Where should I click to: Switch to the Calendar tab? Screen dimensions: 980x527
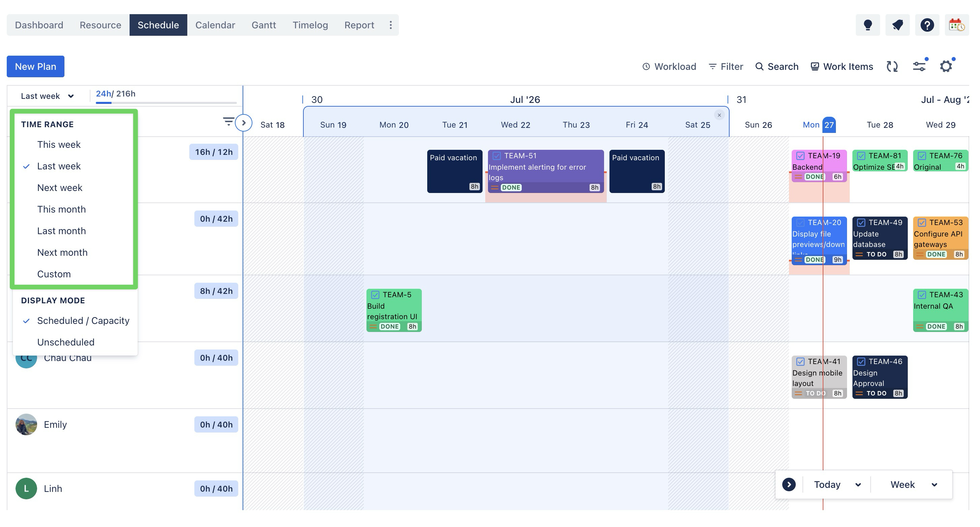point(215,25)
